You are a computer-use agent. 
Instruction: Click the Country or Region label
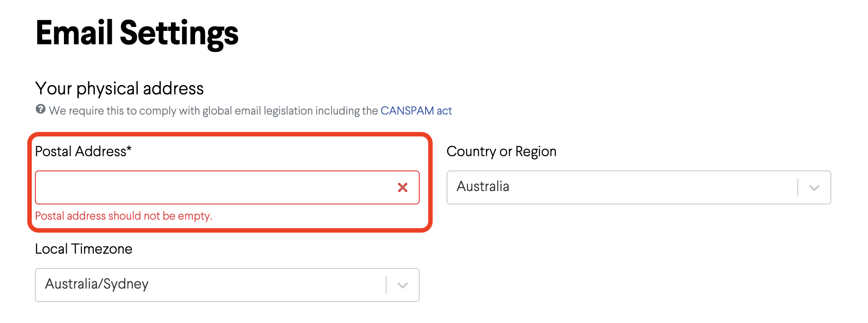click(502, 152)
